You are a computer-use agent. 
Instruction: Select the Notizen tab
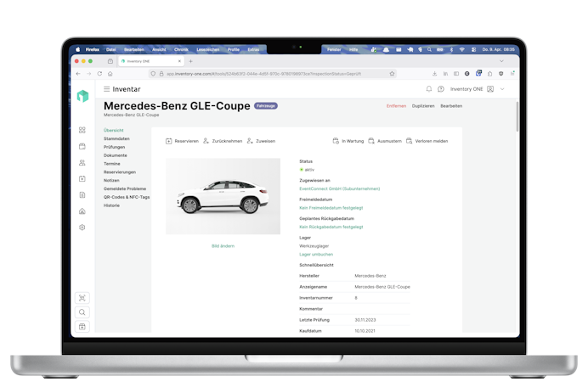(111, 181)
